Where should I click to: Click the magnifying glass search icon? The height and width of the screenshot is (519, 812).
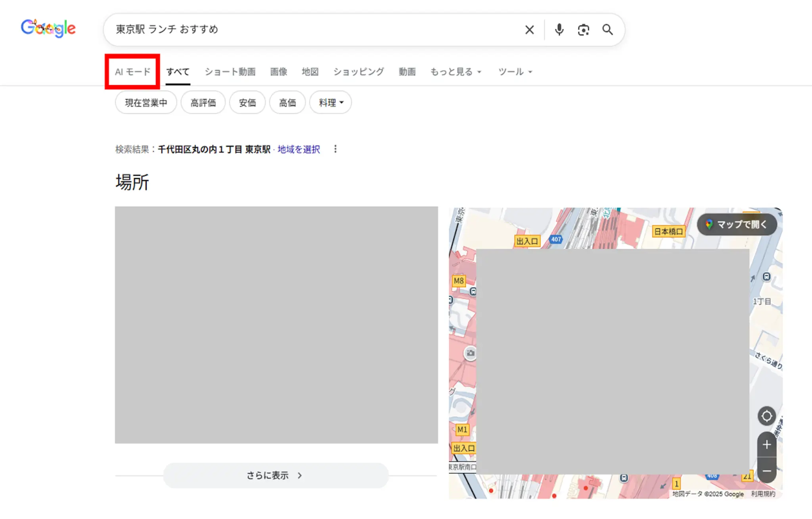[x=607, y=30]
